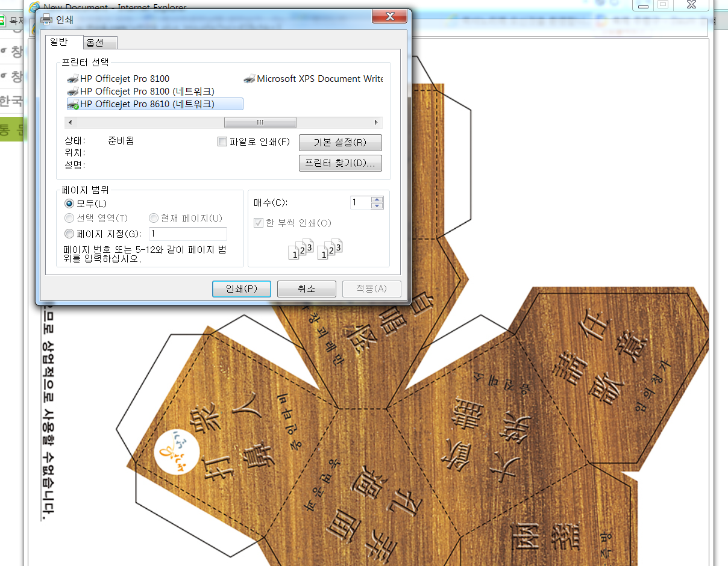The image size is (728, 566).
Task: Select the 페이지 지정(G) radio button
Action: tap(69, 234)
